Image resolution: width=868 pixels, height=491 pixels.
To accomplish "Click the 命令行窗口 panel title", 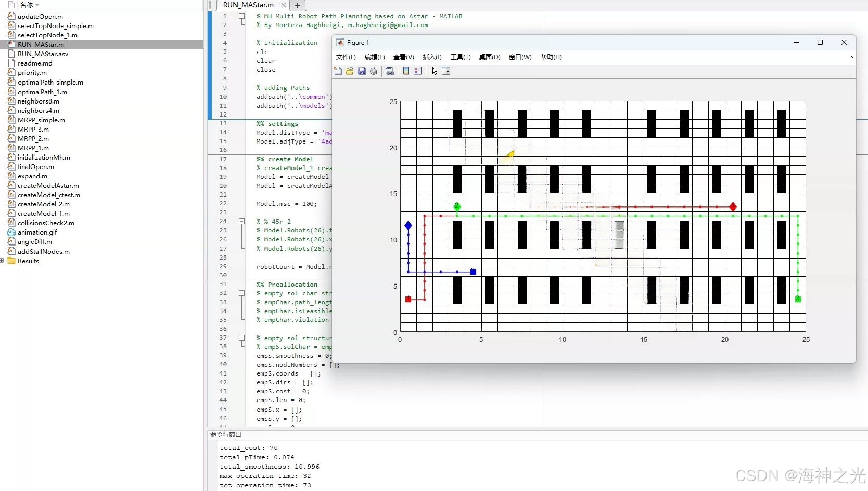I will click(x=225, y=434).
